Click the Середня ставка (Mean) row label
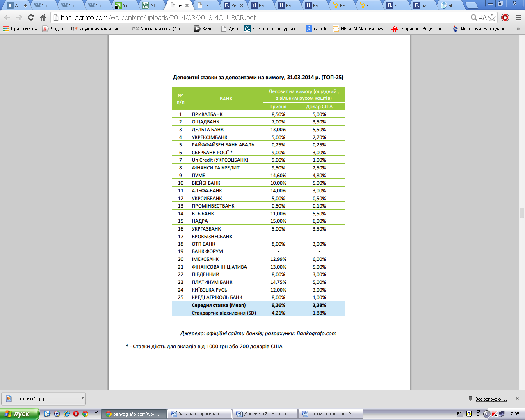 coord(219,305)
